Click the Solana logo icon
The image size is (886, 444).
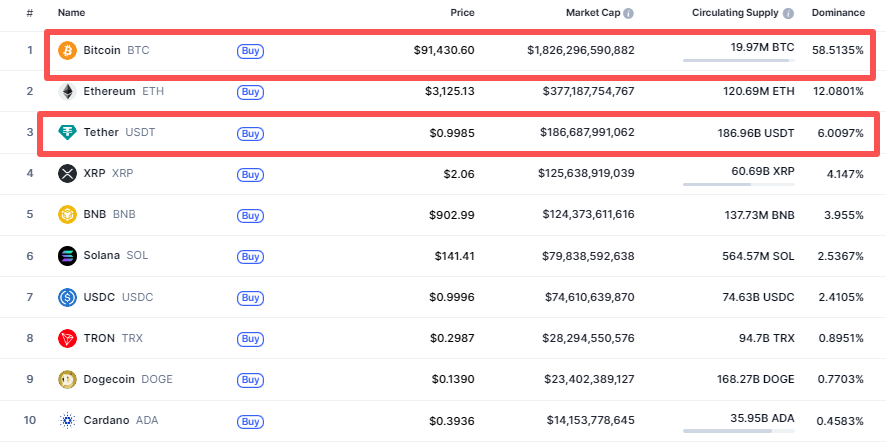tap(67, 256)
